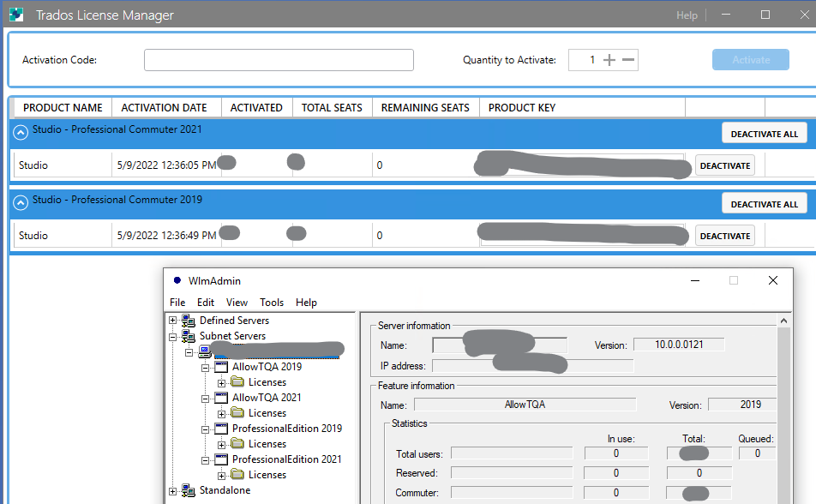Click the Activate button
816x504 pixels.
coord(751,60)
